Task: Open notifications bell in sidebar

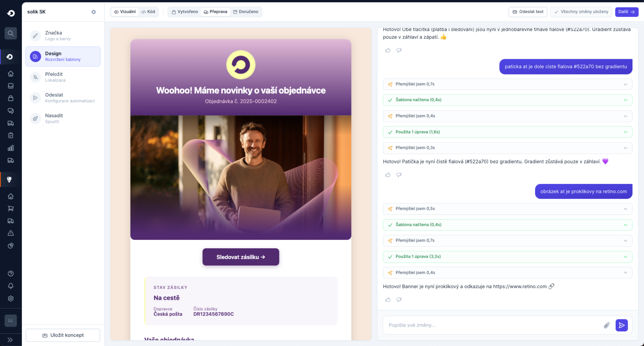Action: (11, 286)
